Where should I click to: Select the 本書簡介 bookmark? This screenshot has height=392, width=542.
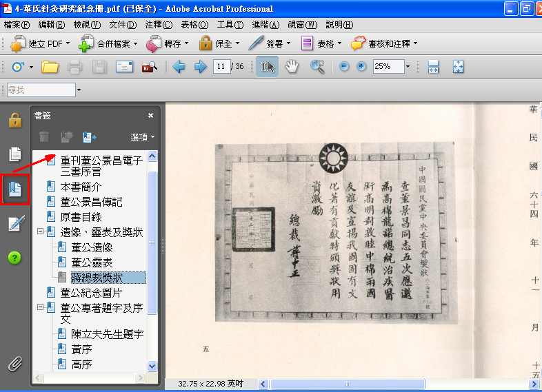(81, 187)
